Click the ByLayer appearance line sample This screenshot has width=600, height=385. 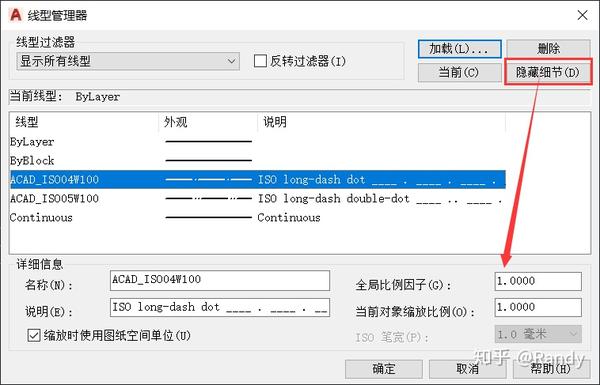209,142
